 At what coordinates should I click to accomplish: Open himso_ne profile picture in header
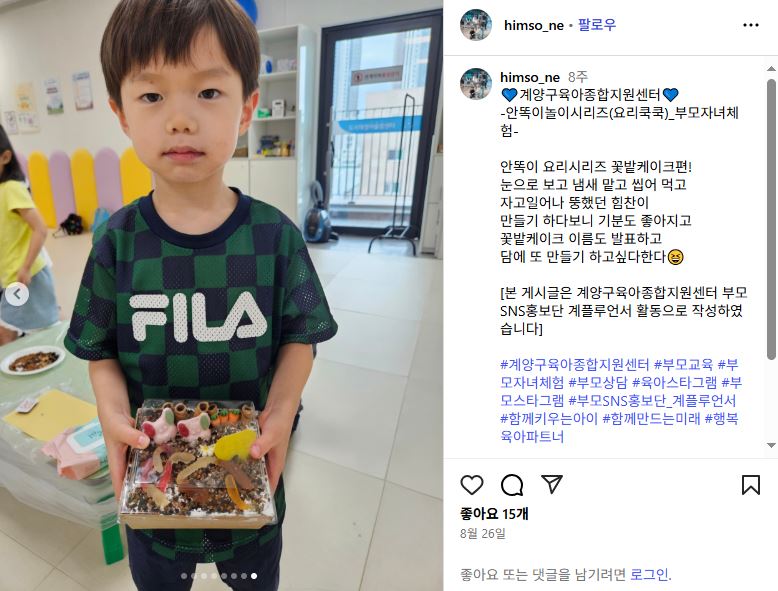click(476, 25)
